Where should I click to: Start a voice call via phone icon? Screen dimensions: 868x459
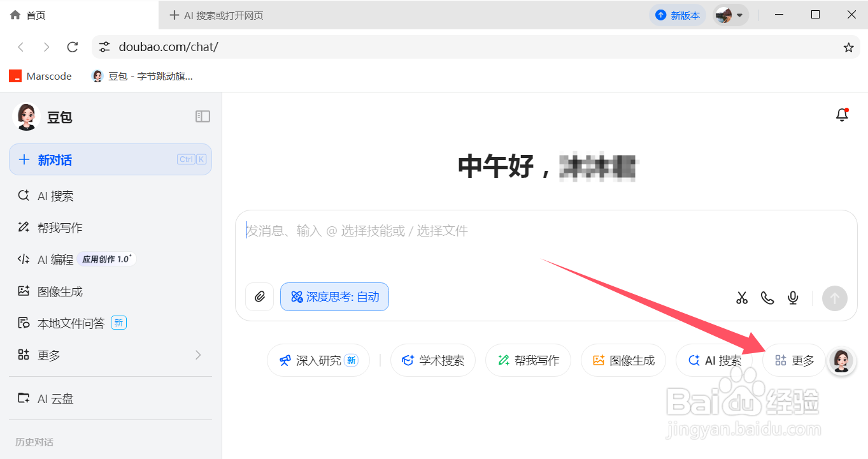click(767, 298)
